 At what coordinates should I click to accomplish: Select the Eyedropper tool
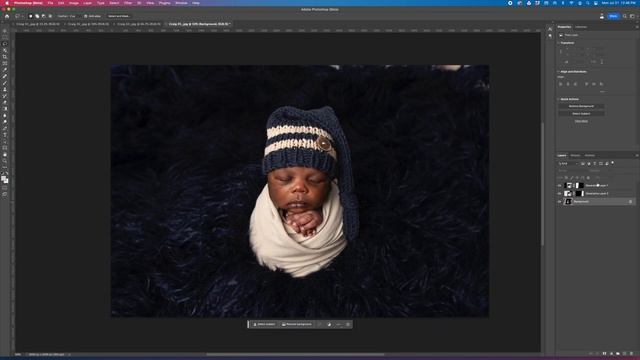click(5, 70)
